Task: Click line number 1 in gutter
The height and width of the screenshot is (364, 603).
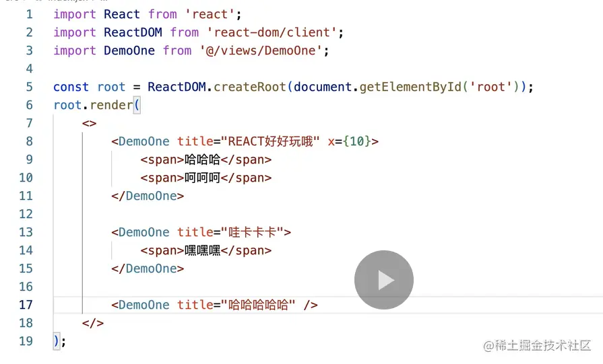Action: [29, 15]
